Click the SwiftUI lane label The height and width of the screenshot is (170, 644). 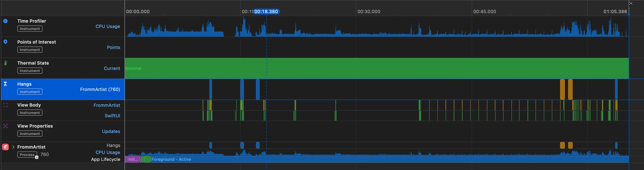coord(112,116)
